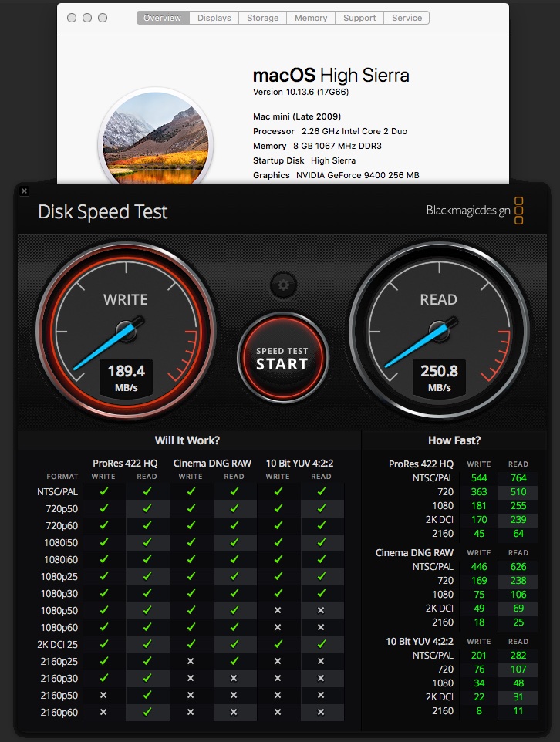Viewport: 560px width, 742px height.
Task: Click 10 Bit YUV write checkmark for 2K DCI 25
Action: tap(278, 644)
